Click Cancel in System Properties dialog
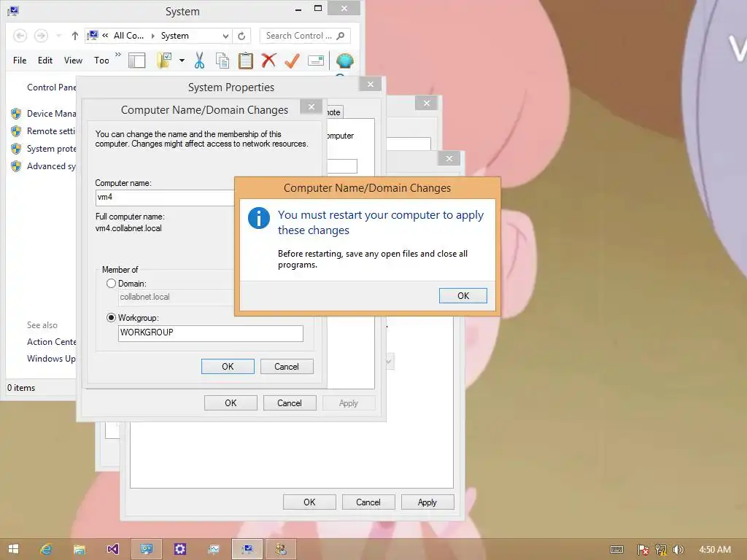The image size is (747, 560). (289, 402)
